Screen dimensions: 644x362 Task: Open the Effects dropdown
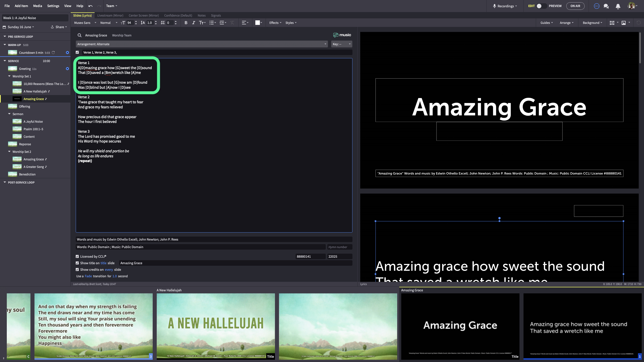coord(275,23)
